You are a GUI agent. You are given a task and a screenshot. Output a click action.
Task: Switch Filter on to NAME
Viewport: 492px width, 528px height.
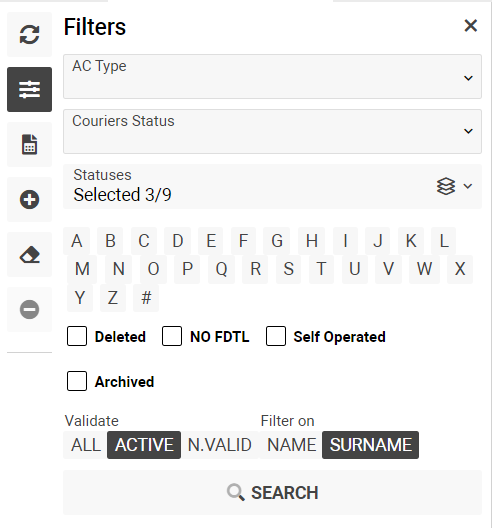291,445
